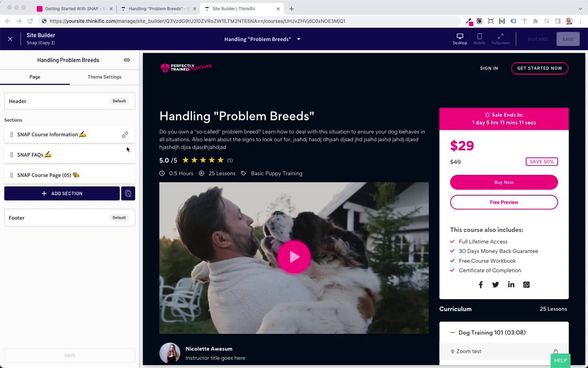Copy page link icon beside Handling Problem Breeds
This screenshot has height=368, width=588.
click(x=127, y=60)
